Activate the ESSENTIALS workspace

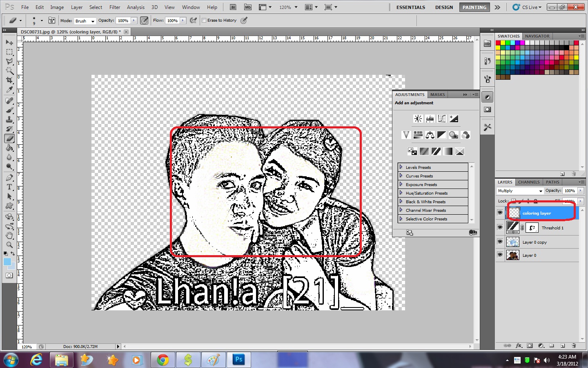pyautogui.click(x=410, y=7)
